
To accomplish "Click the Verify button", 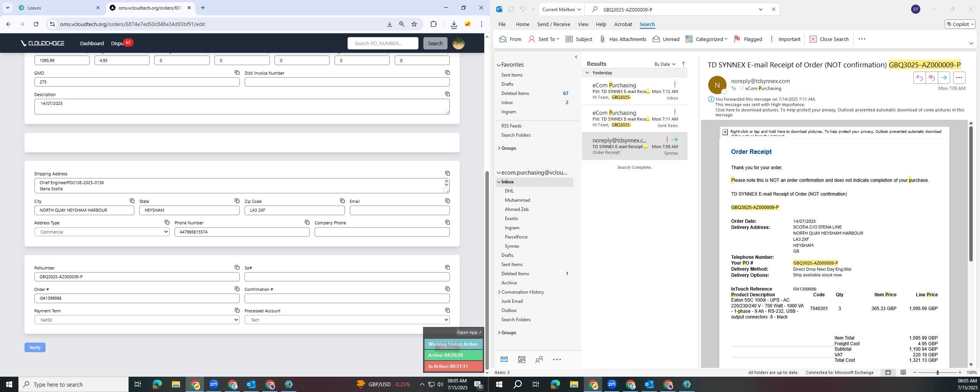I will [x=35, y=348].
